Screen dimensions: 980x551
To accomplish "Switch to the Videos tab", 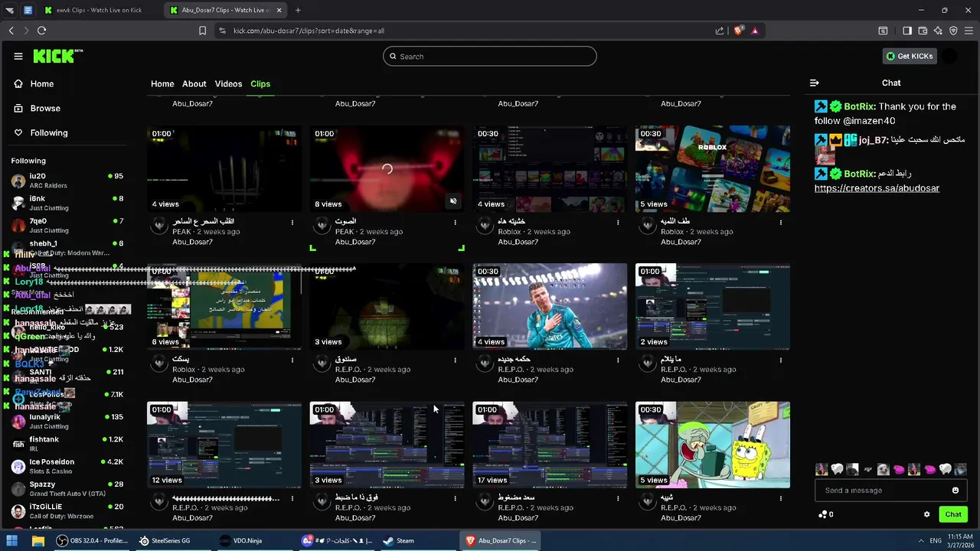I will (228, 83).
